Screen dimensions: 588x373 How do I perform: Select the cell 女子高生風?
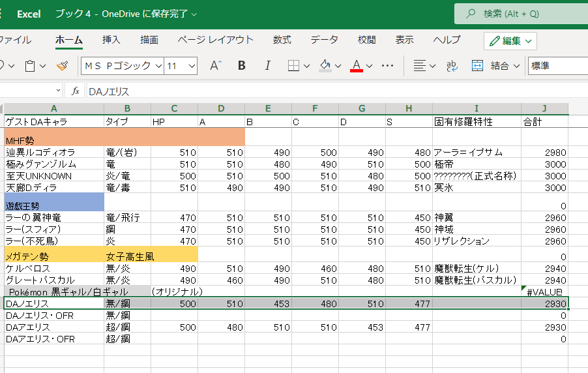[128, 254]
